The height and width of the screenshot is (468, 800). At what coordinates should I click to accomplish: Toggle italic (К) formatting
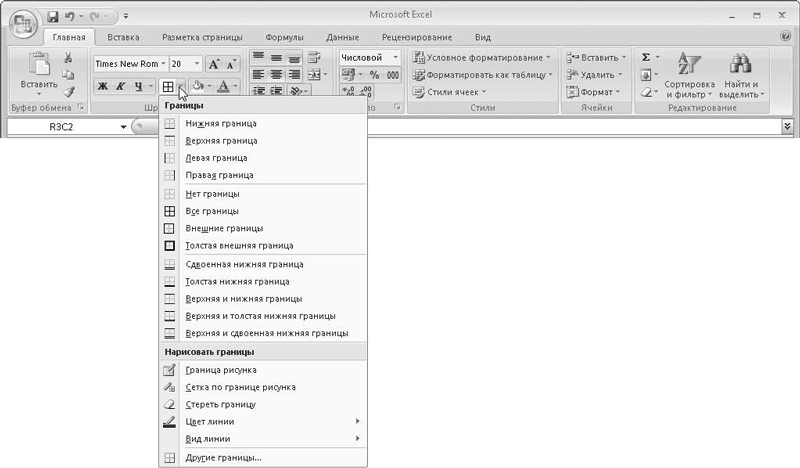[x=120, y=86]
